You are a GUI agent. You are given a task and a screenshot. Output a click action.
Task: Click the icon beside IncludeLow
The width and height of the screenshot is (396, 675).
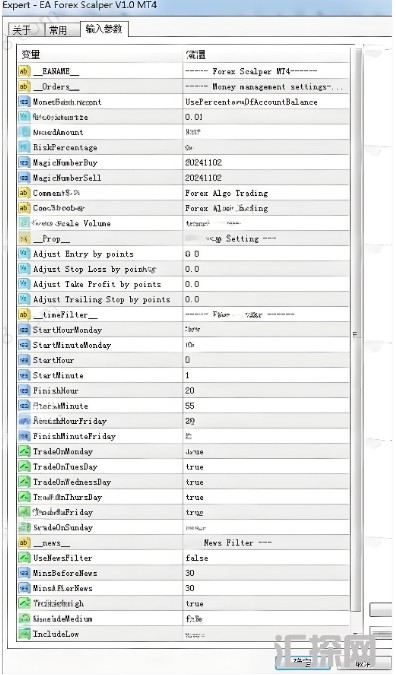click(24, 634)
